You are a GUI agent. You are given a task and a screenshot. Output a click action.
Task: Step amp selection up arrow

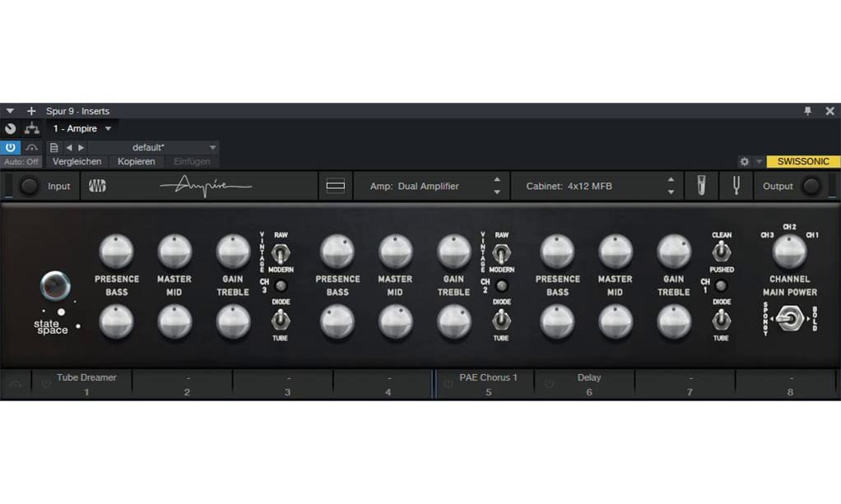click(497, 179)
